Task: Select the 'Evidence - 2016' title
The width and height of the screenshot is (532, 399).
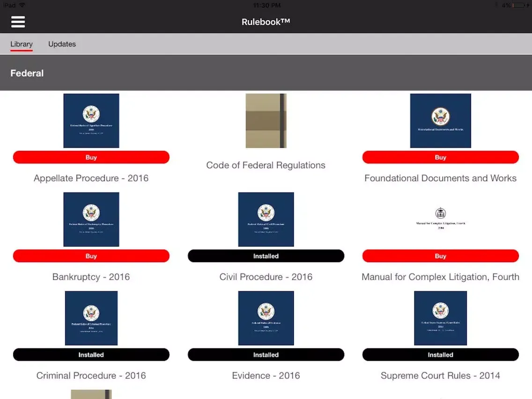Action: tap(266, 376)
